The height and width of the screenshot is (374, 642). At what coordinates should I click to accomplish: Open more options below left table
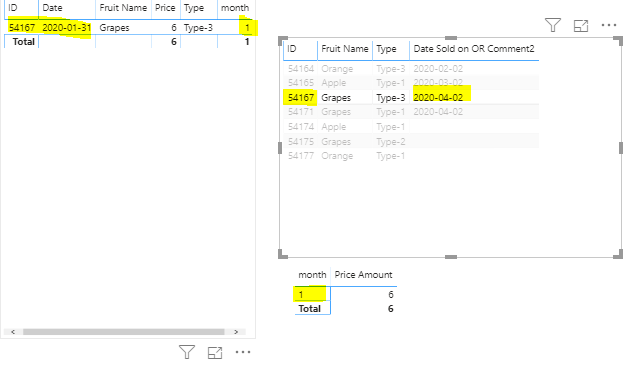243,352
